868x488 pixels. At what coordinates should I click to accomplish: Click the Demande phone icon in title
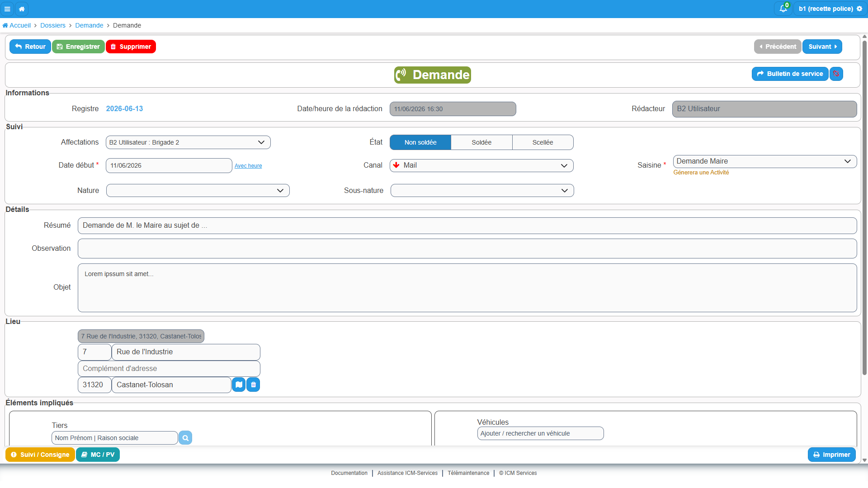coord(401,75)
